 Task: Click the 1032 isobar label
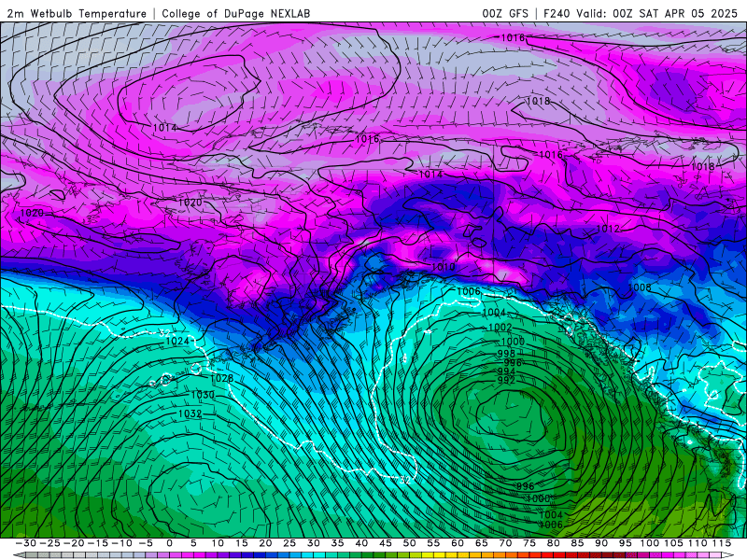[190, 413]
